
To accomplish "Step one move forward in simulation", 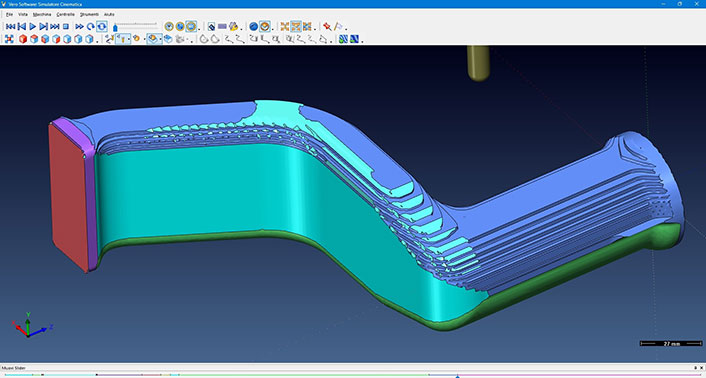I will click(x=44, y=27).
